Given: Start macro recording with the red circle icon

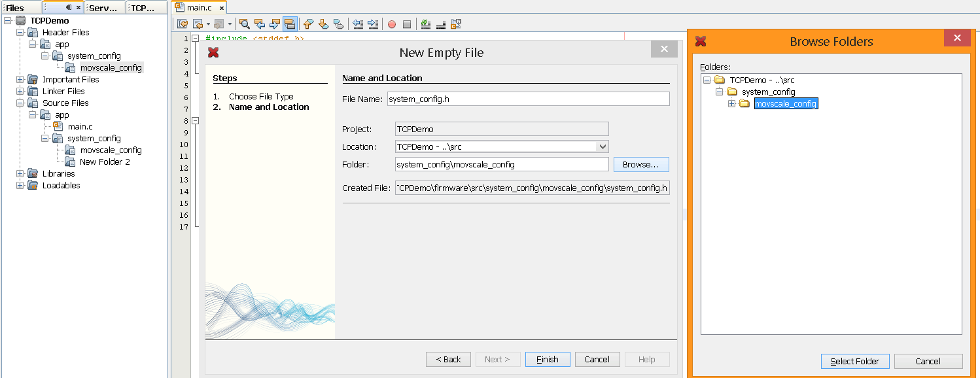Looking at the screenshot, I should (392, 24).
